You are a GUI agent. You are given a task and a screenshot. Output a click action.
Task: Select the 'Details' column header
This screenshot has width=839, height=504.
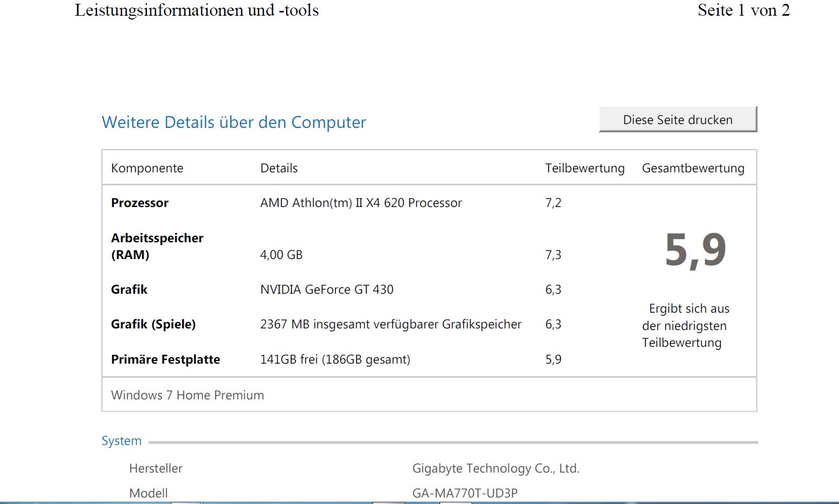click(x=279, y=169)
